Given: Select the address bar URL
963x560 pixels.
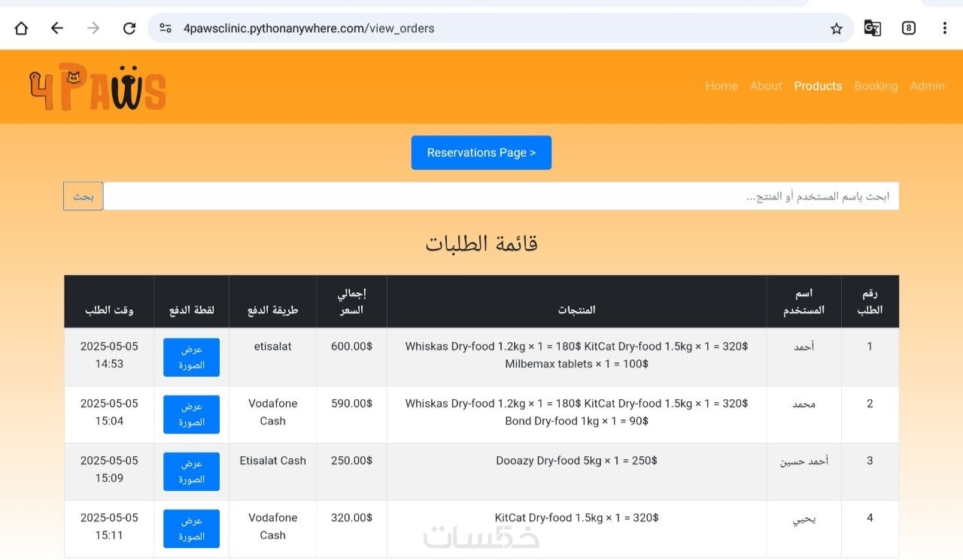Looking at the screenshot, I should tap(309, 29).
